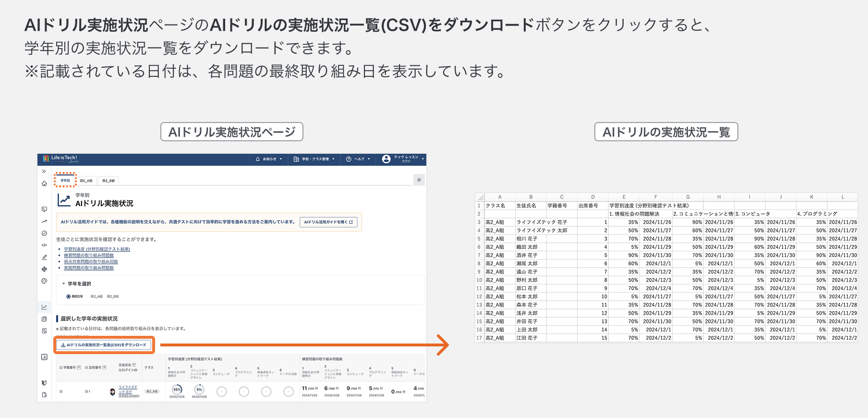Image resolution: width=868 pixels, height=418 pixels.
Task: Open the ヘルプ dropdown menu
Action: 358,159
